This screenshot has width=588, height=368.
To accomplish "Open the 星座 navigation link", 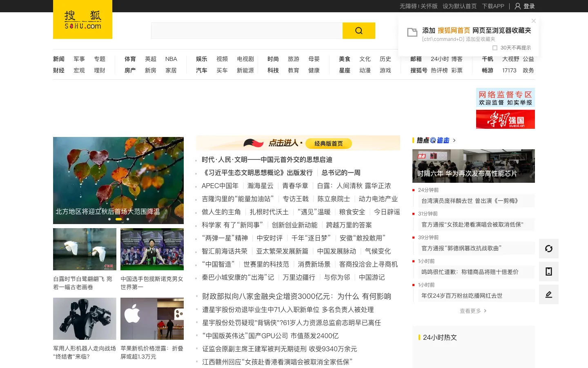I will pos(345,70).
